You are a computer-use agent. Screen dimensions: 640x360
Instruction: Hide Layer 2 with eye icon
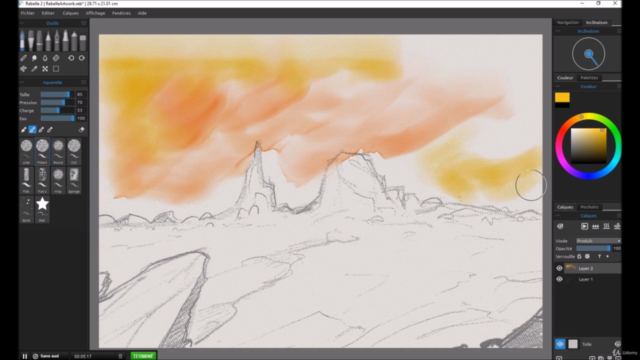pos(559,268)
